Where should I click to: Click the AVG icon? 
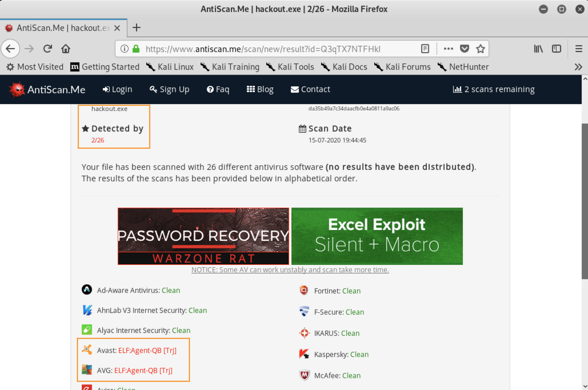(87, 370)
